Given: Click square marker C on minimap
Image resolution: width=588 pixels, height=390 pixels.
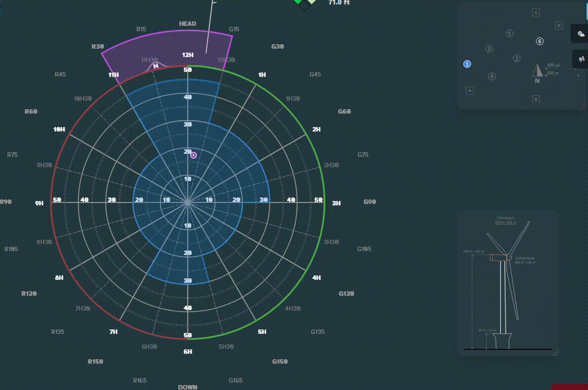Looking at the screenshot, I should [536, 13].
